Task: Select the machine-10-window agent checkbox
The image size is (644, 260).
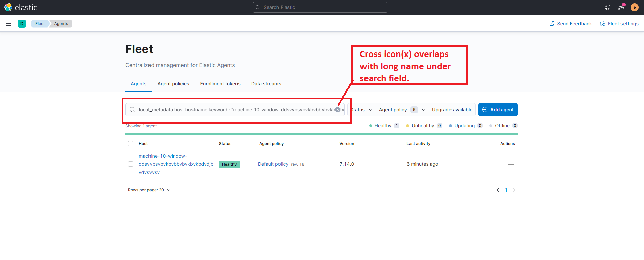Action: click(x=131, y=164)
